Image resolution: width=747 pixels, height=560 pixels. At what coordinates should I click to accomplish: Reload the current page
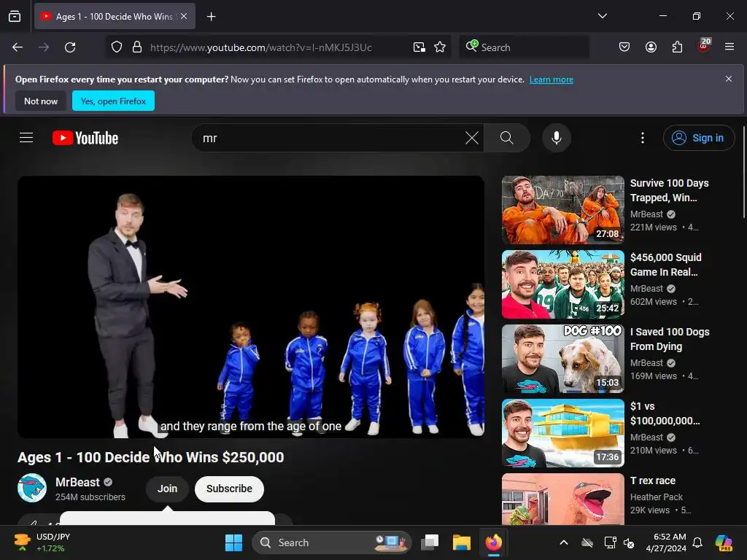point(70,47)
